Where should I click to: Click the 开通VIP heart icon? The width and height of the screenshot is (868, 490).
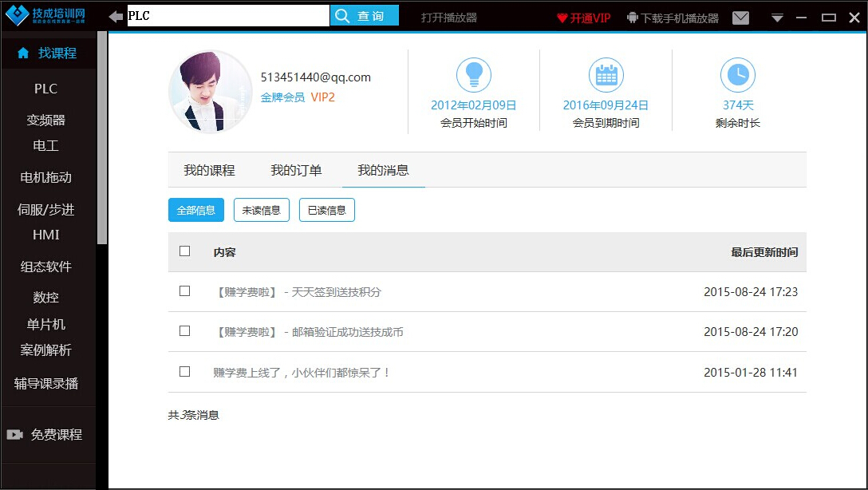pyautogui.click(x=562, y=18)
